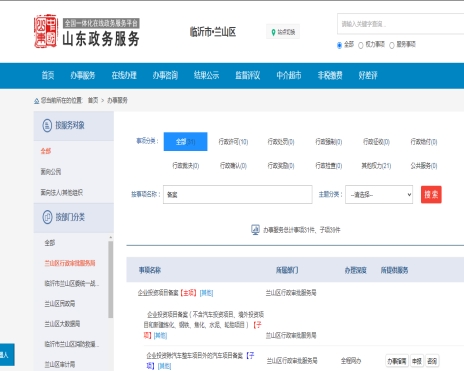The image size is (464, 371).
Task: Open 首页 in the navigation bar
Action: coord(48,75)
